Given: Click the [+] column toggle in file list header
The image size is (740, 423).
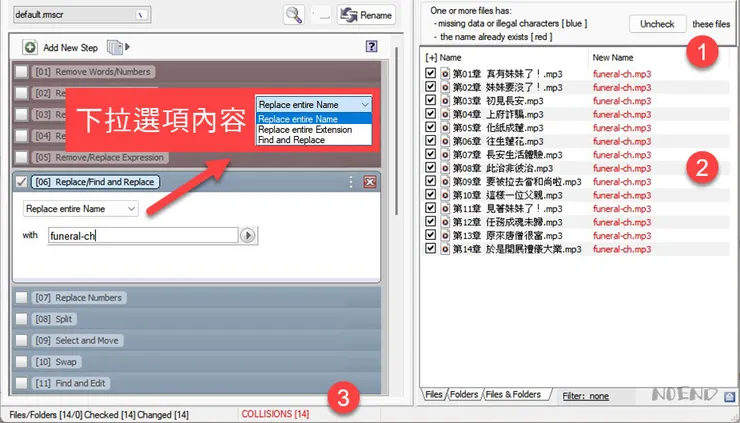Looking at the screenshot, I should click(x=430, y=58).
